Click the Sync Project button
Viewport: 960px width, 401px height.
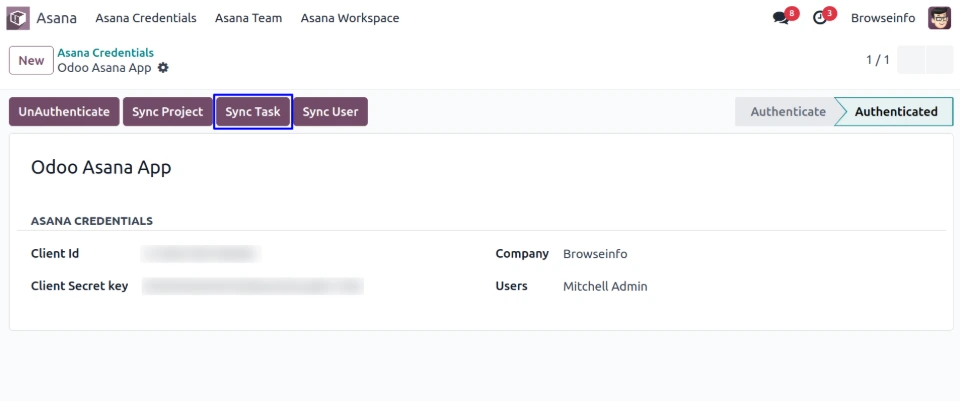[168, 112]
